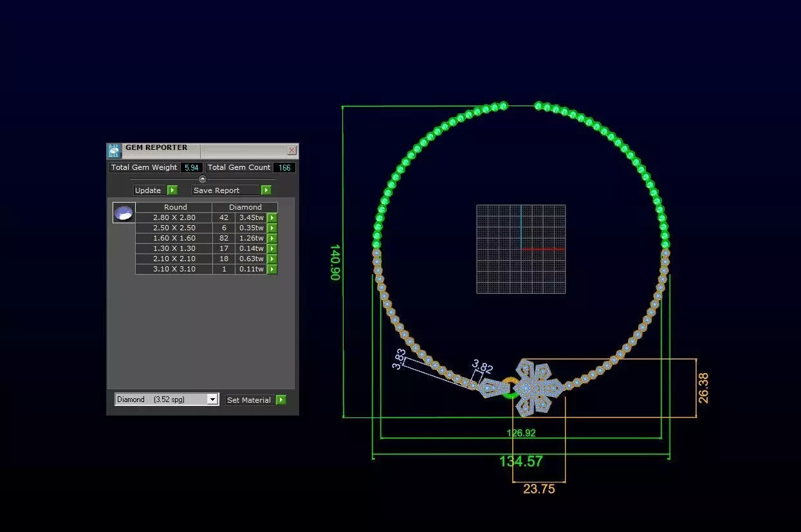The width and height of the screenshot is (801, 532).
Task: Click the 126.92 dimension label
Action: pyautogui.click(x=521, y=433)
